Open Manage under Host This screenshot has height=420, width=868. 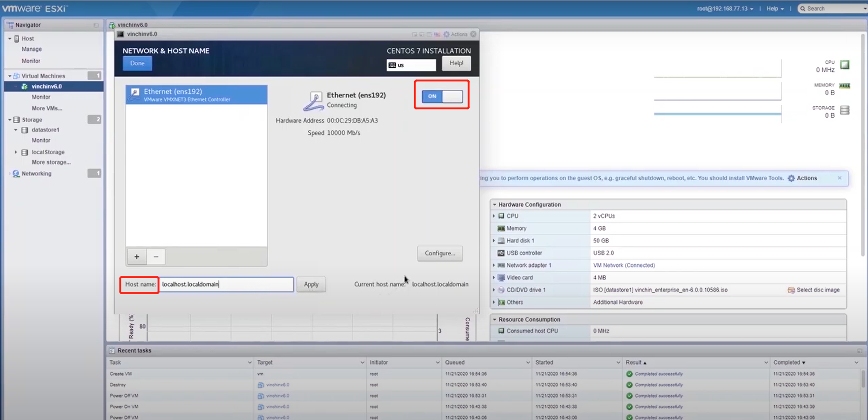31,49
